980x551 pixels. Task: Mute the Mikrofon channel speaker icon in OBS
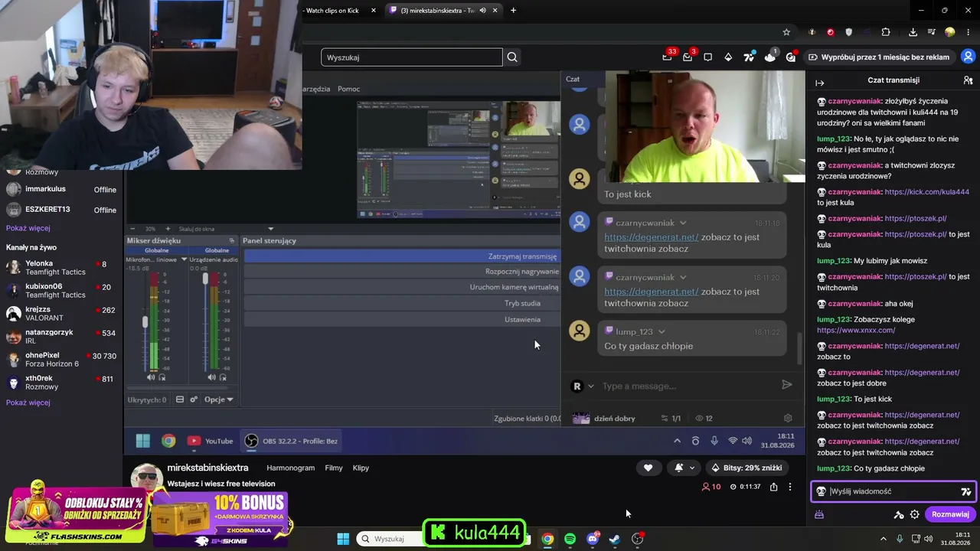click(151, 377)
